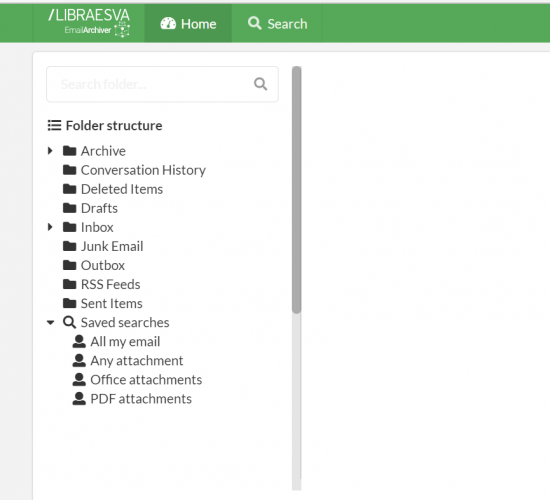Open the Office attachments saved search
The height and width of the screenshot is (500, 550).
[x=146, y=380]
